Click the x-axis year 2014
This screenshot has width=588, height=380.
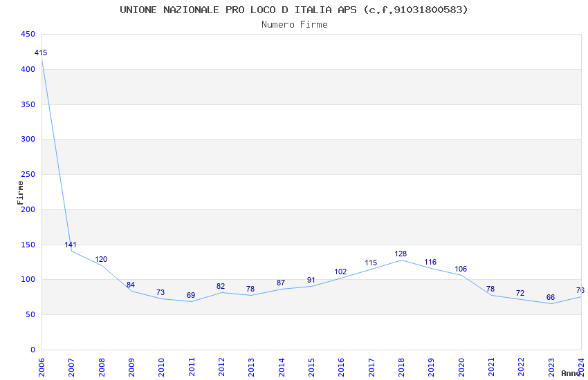(282, 368)
